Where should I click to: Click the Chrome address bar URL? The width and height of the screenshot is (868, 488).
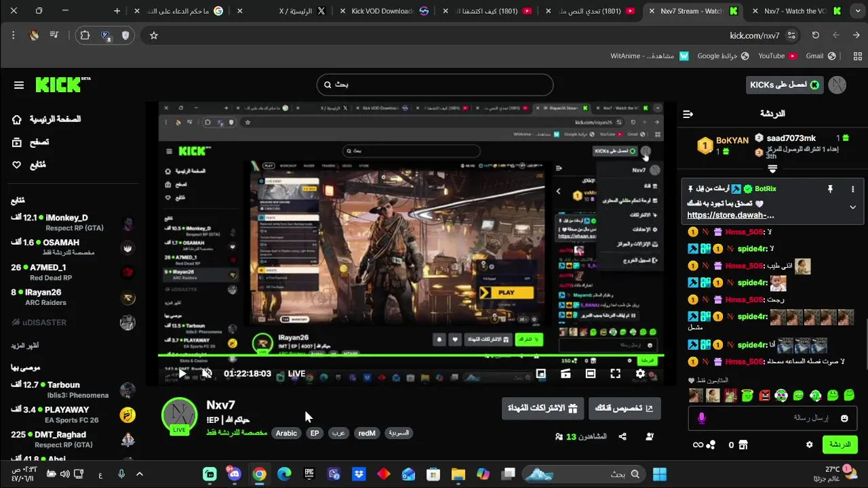point(755,35)
